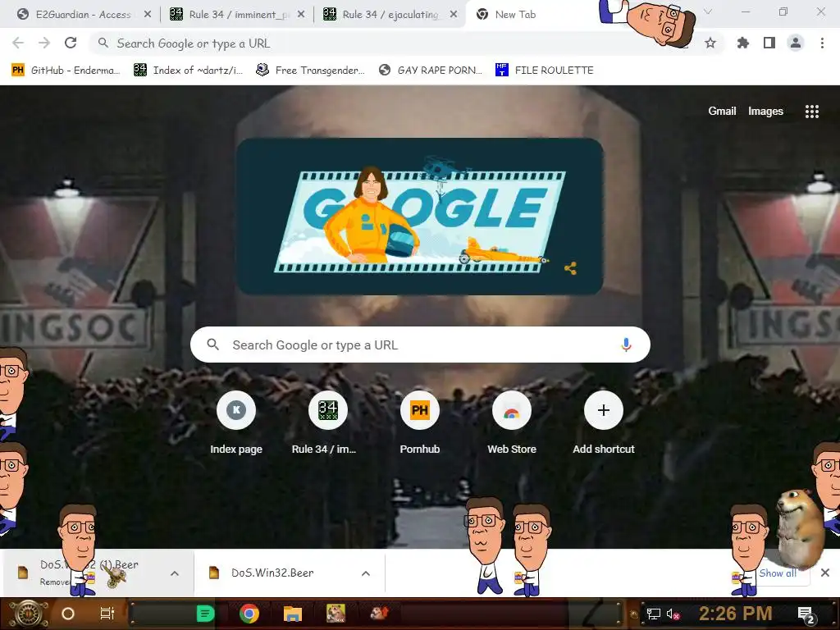Open the Index page shortcut tile
Image resolution: width=840 pixels, height=630 pixels.
236,423
